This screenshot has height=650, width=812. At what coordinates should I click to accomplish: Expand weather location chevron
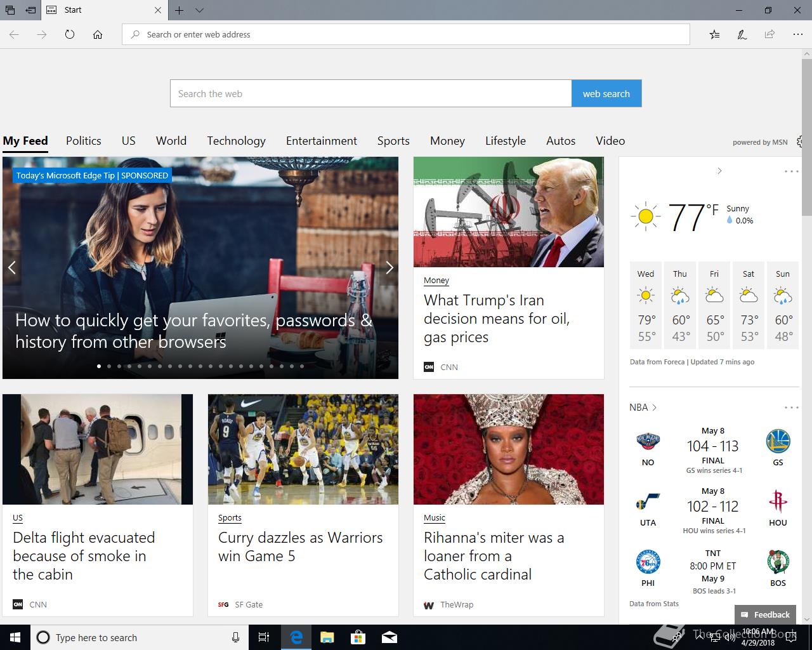719,171
